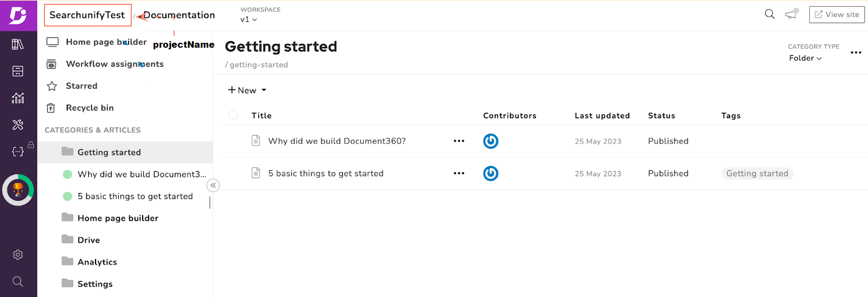
Task: Select the Analytics folder in categories tree
Action: (x=97, y=262)
